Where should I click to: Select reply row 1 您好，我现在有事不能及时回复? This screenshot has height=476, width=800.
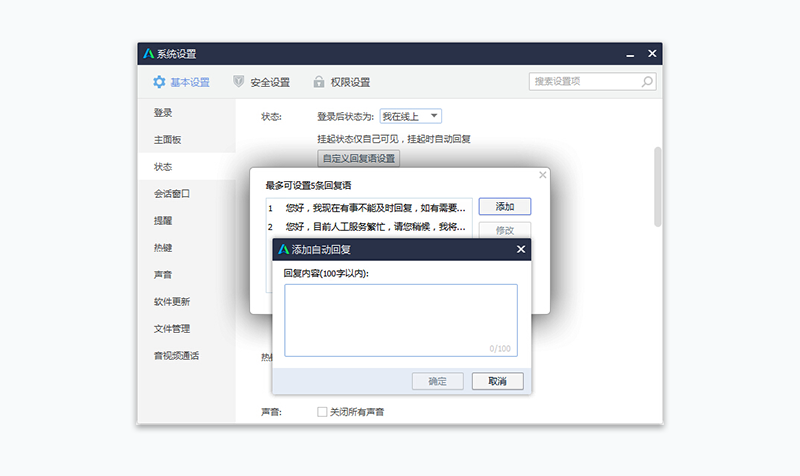pyautogui.click(x=368, y=208)
